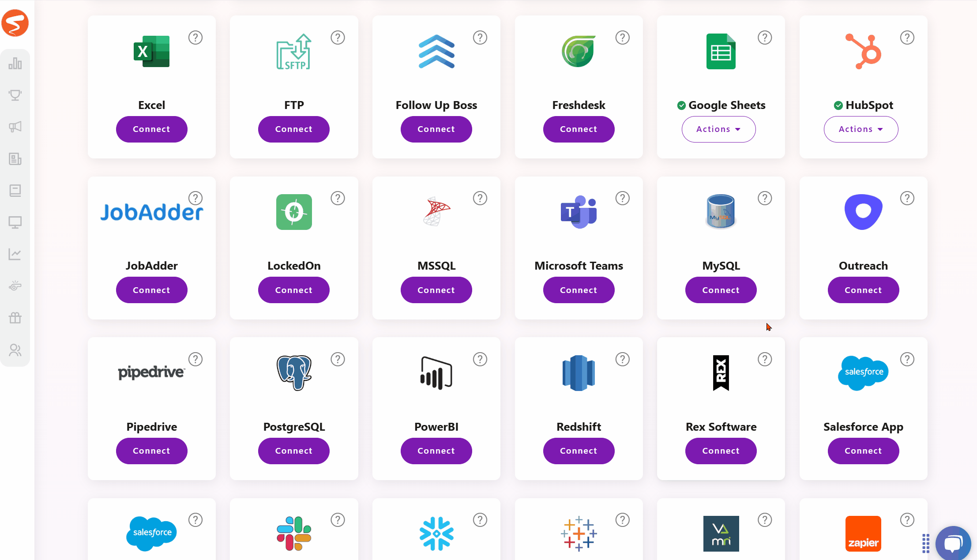Click the Google Sheets help icon
This screenshot has width=977, height=560.
765,38
